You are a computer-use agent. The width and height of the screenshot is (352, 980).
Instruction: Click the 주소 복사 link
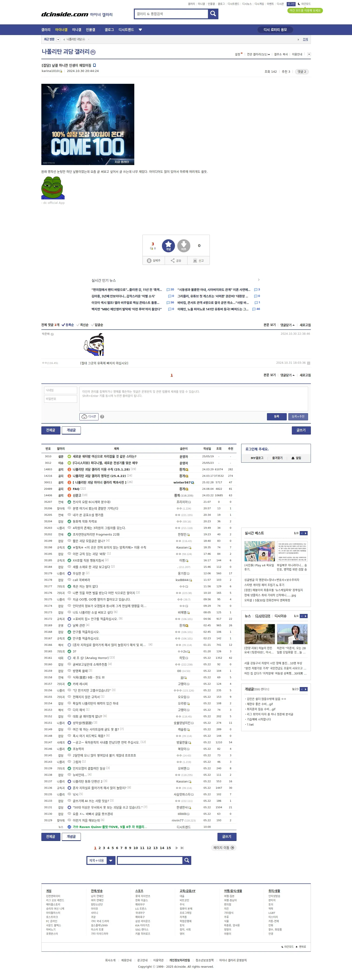(x=281, y=54)
